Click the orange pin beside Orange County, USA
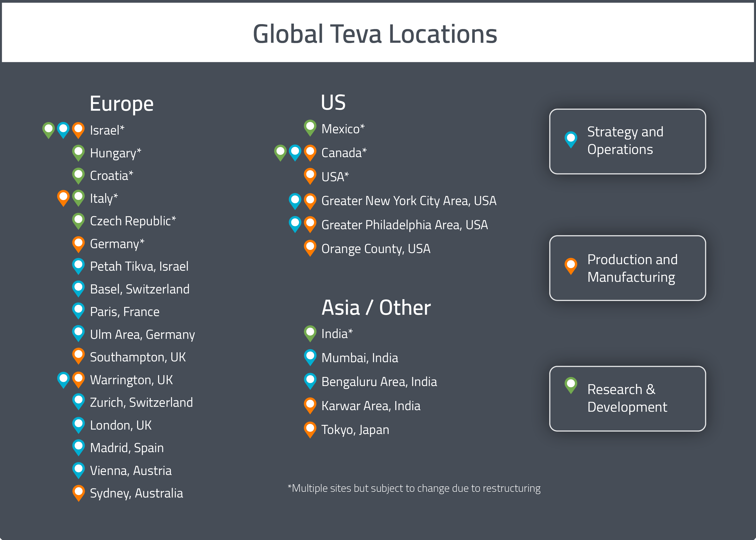The height and width of the screenshot is (540, 756). tap(310, 248)
